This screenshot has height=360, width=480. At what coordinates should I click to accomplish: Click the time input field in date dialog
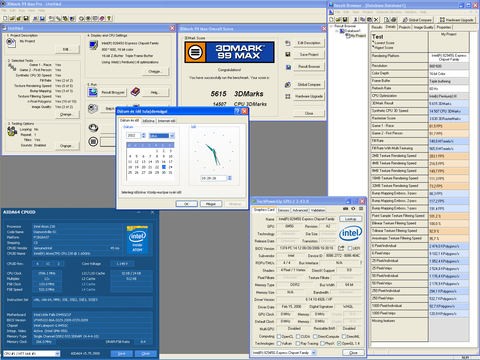(x=213, y=178)
